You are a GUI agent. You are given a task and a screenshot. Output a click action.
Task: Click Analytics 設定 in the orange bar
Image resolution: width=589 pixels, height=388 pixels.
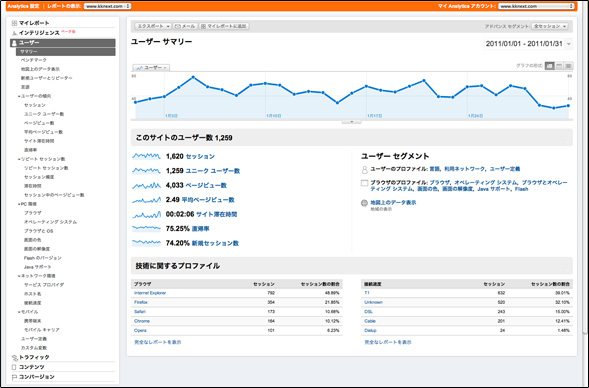click(23, 6)
